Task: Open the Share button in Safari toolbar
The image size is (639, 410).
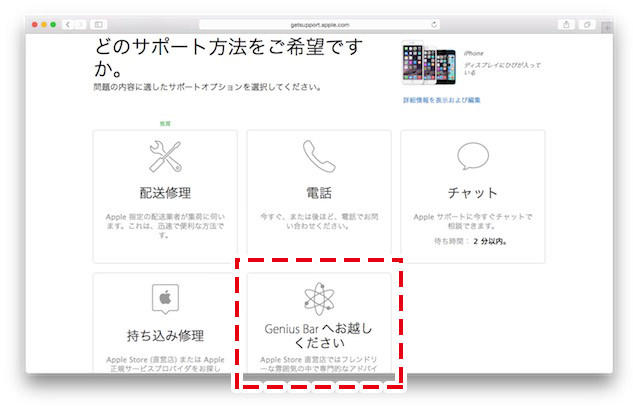Action: click(x=566, y=25)
